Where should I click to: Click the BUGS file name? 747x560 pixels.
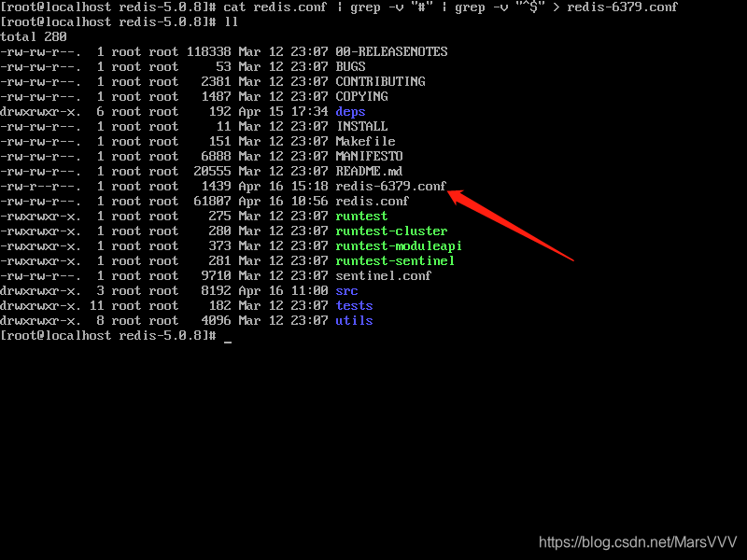(350, 66)
